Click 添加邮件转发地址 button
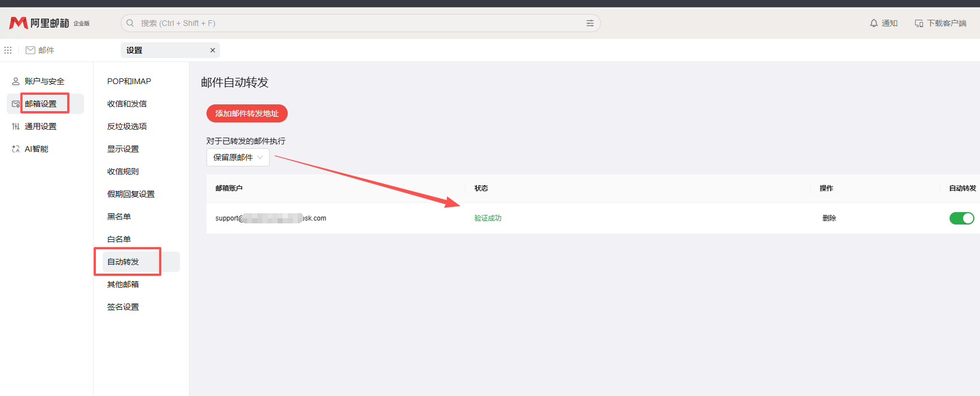 click(247, 113)
